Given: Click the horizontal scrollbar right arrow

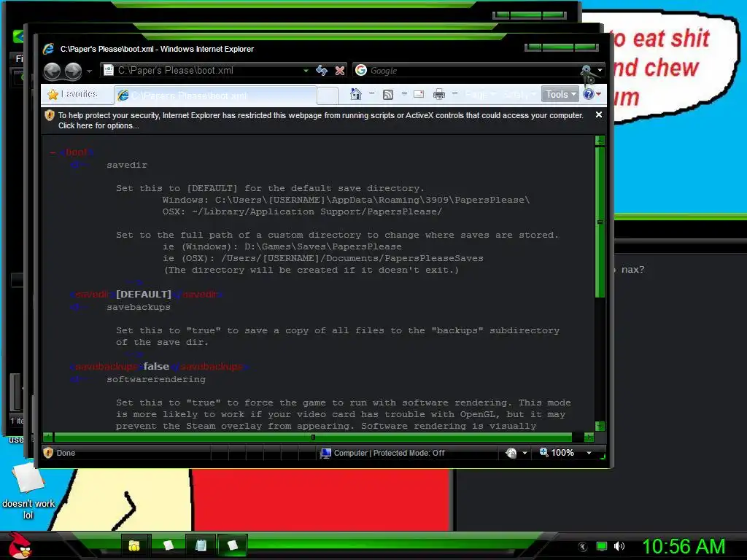Looking at the screenshot, I should click(589, 437).
